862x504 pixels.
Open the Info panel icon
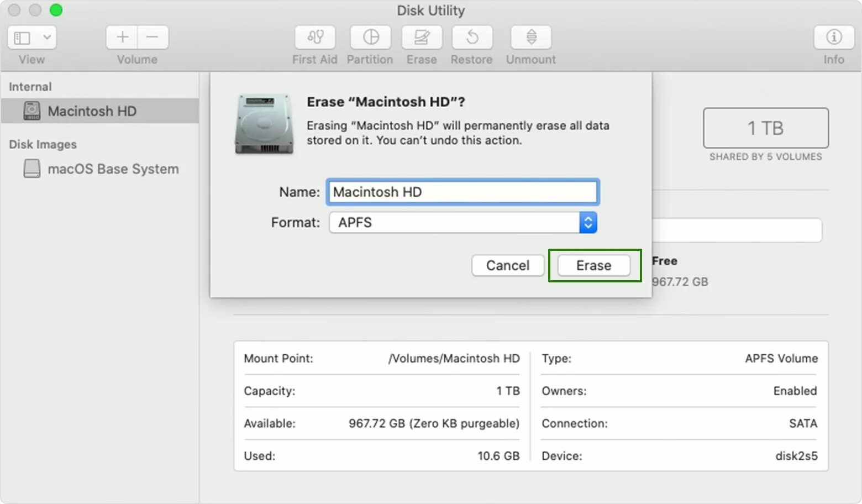click(x=833, y=38)
